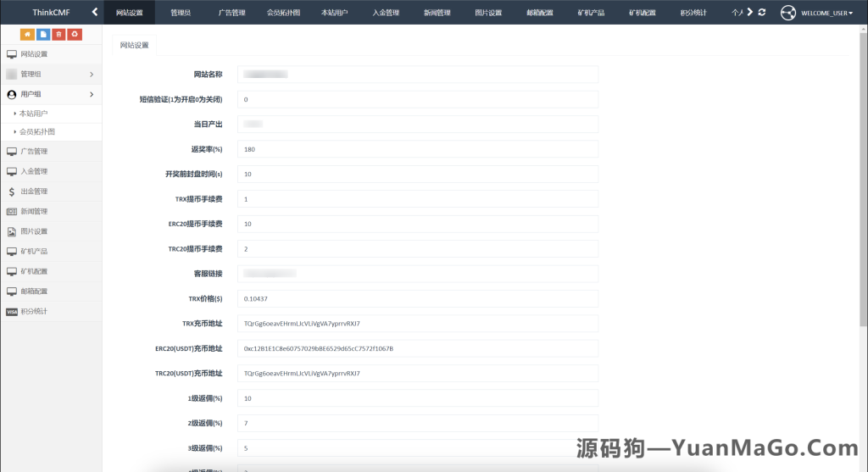Image resolution: width=868 pixels, height=472 pixels.
Task: Click monitor icon beside sidebar 入金管理
Action: [12, 171]
